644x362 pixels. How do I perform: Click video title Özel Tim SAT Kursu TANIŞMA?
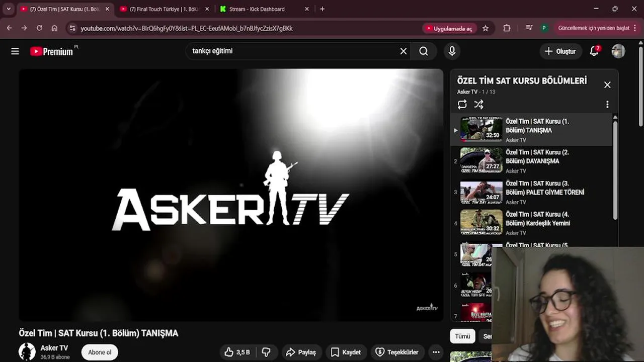tap(99, 333)
